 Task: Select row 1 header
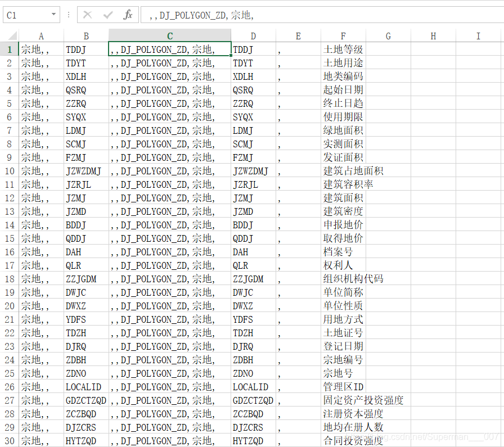[x=10, y=49]
